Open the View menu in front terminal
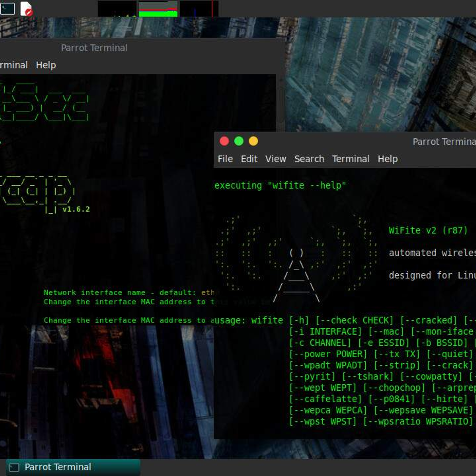Image resolution: width=476 pixels, height=476 pixels. pos(276,159)
